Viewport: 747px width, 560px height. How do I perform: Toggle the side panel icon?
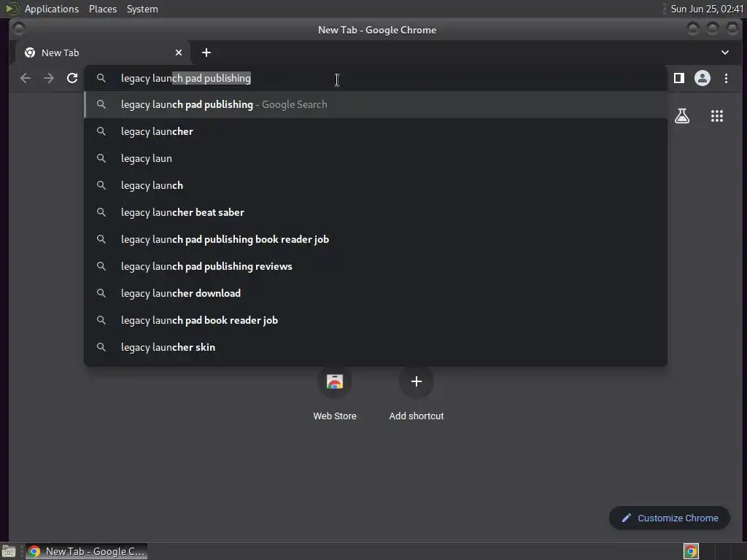(x=679, y=78)
